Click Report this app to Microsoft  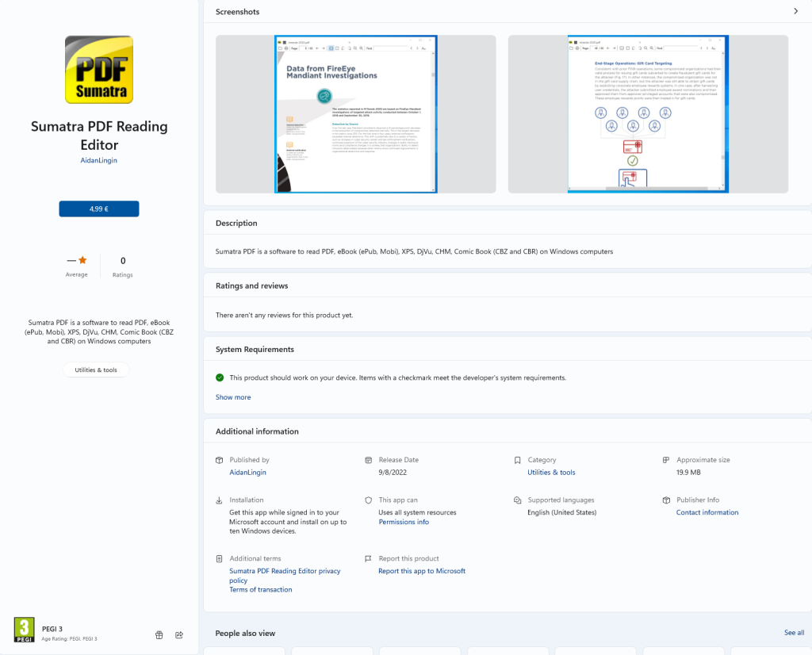(x=422, y=571)
